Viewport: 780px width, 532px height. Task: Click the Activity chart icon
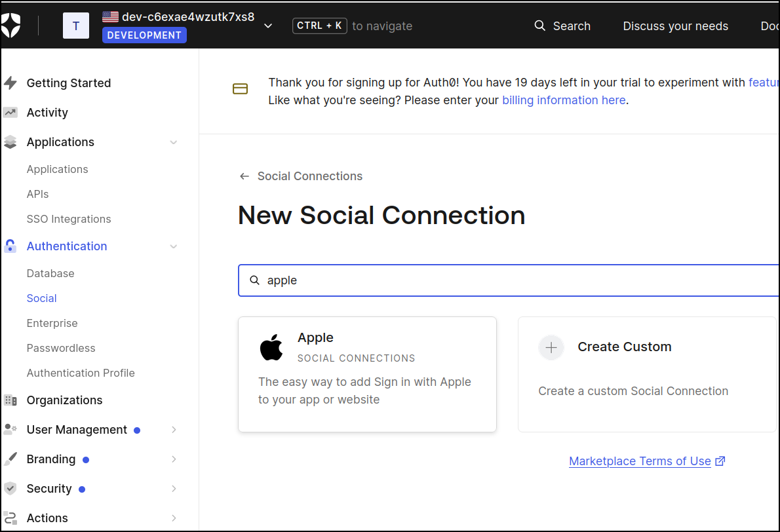pos(10,113)
